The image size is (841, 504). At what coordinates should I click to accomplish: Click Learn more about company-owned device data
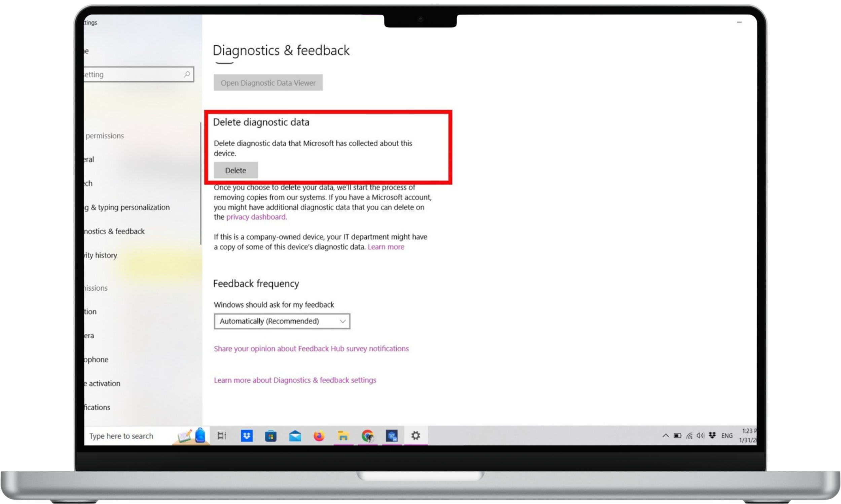pyautogui.click(x=386, y=247)
